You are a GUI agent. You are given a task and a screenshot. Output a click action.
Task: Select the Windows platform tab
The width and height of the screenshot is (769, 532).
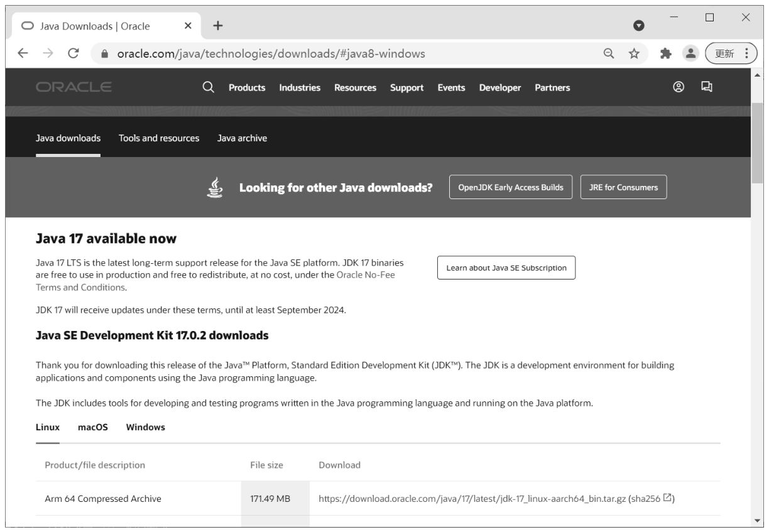pyautogui.click(x=146, y=427)
